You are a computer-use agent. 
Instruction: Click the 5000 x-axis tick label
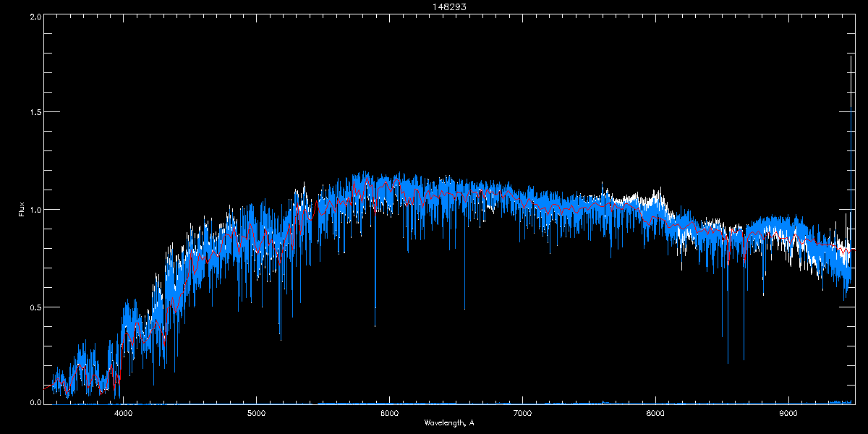(257, 414)
